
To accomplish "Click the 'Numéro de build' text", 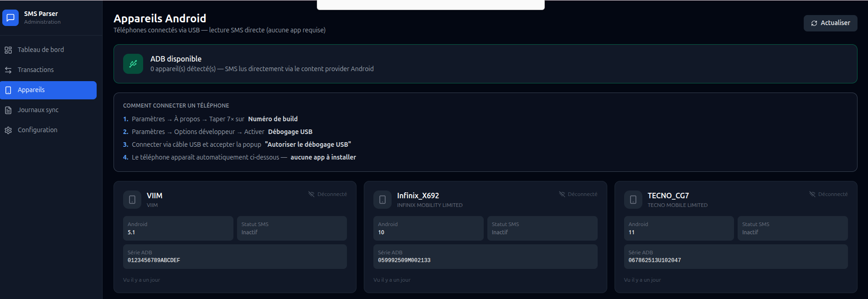I will pos(273,119).
